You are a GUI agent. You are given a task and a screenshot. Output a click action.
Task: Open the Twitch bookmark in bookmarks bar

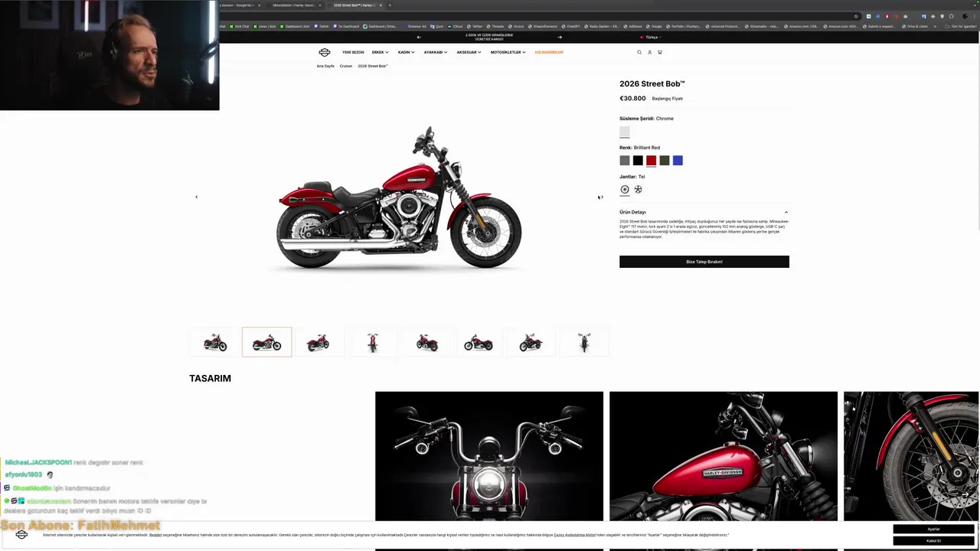(x=322, y=26)
